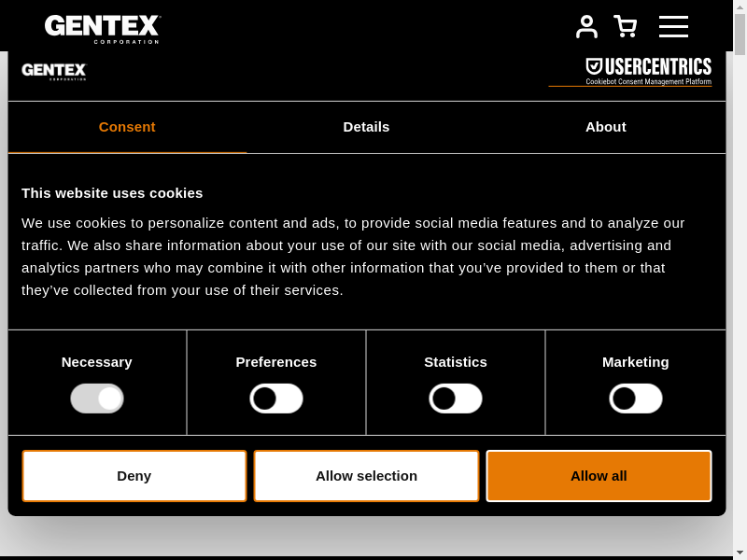Viewport: 747px width, 560px height.
Task: Toggle the Necessary cookies switch
Action: pos(97,399)
